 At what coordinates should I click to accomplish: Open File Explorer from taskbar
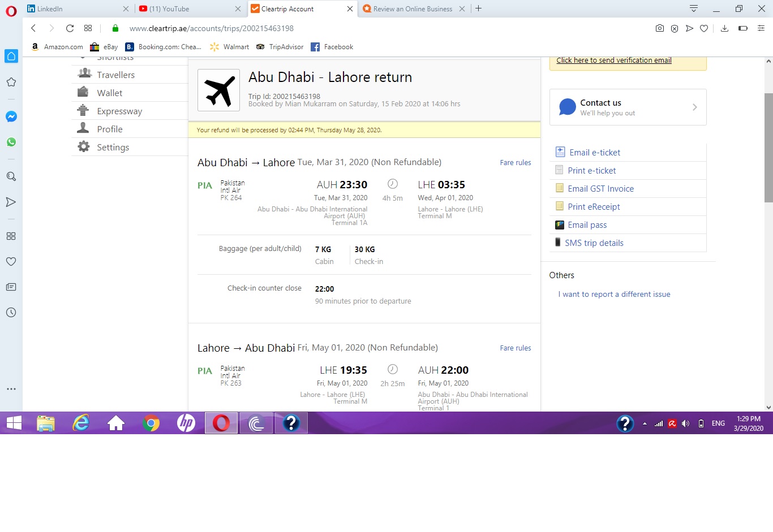pos(46,423)
